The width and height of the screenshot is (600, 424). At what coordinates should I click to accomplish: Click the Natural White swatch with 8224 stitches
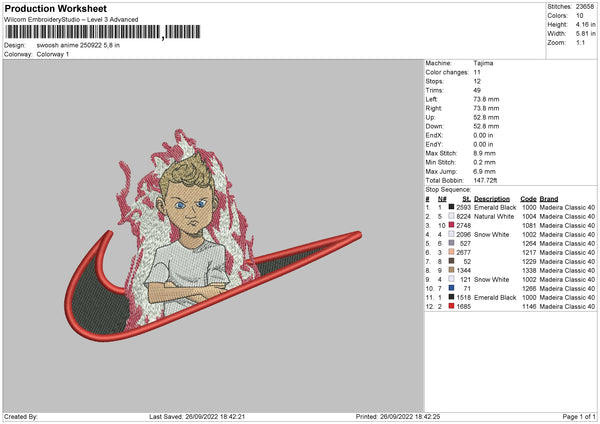tap(451, 216)
